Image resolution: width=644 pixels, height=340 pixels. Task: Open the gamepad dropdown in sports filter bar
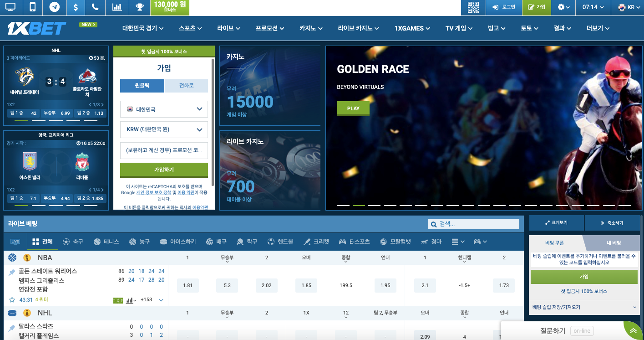[480, 242]
